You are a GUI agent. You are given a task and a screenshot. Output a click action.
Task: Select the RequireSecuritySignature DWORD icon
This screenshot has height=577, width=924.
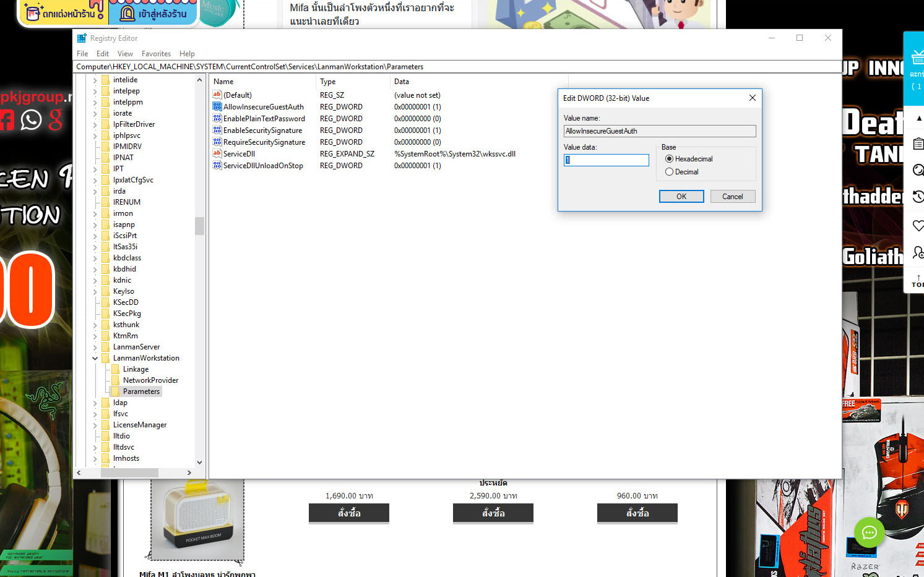point(217,142)
